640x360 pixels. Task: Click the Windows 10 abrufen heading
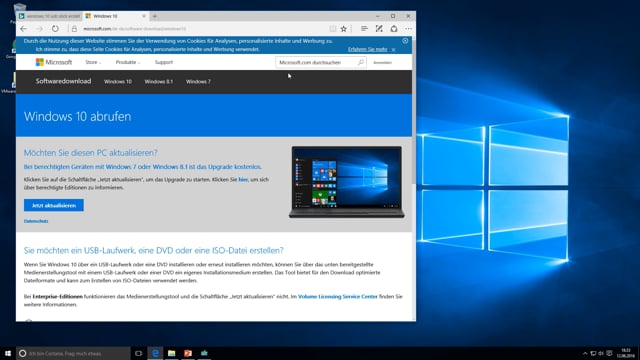click(x=78, y=116)
